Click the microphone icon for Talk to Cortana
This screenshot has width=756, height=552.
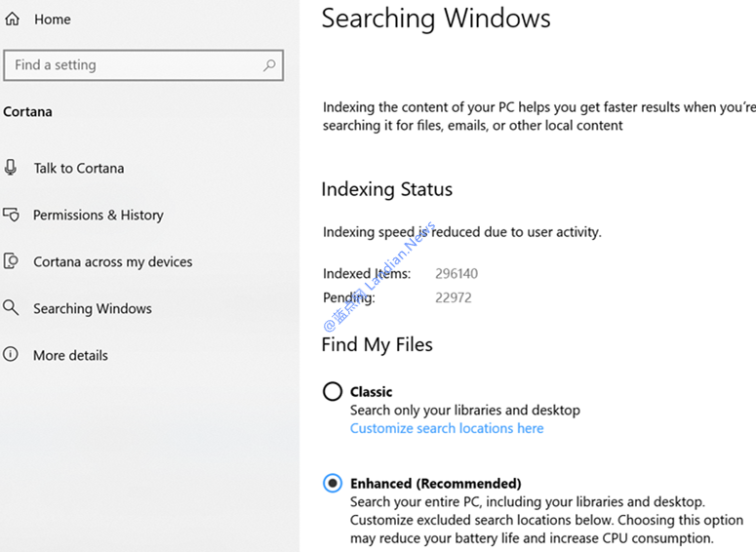point(10,168)
